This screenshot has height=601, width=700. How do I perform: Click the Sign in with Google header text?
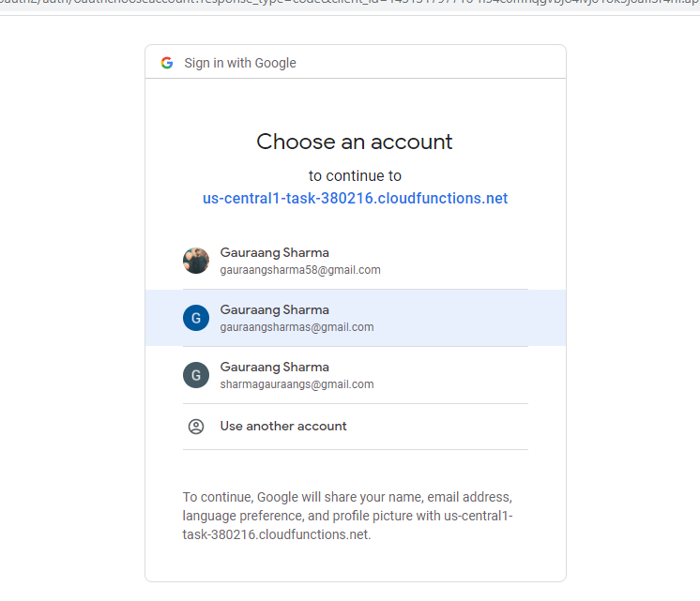(240, 63)
